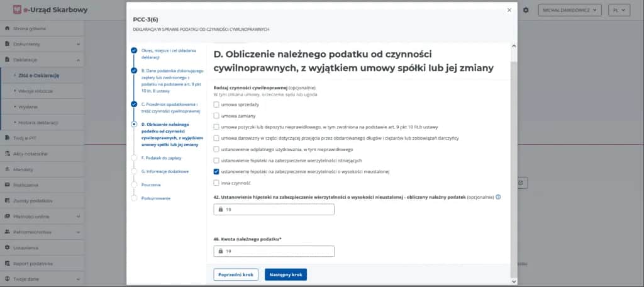644x287 pixels.
Task: Expand the Pełnomocnictwa chevron
Action: pyautogui.click(x=78, y=232)
